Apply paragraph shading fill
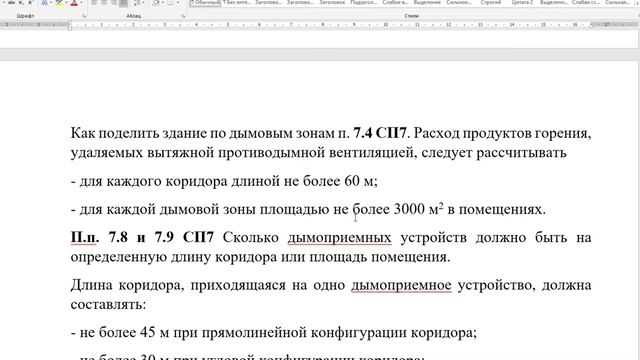 (x=156, y=2)
